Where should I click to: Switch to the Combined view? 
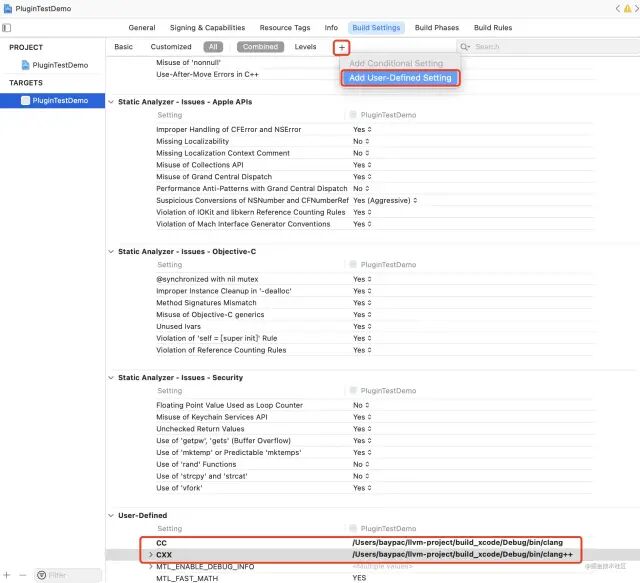coord(260,47)
